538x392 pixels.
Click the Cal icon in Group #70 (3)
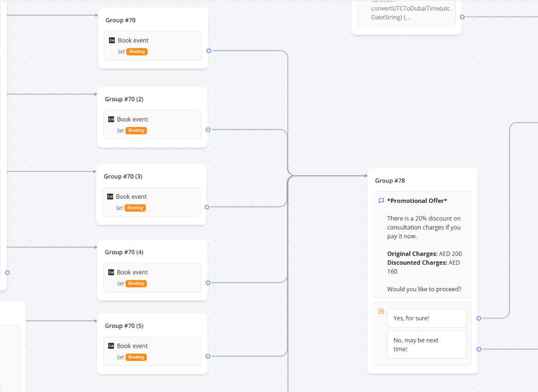coord(110,196)
